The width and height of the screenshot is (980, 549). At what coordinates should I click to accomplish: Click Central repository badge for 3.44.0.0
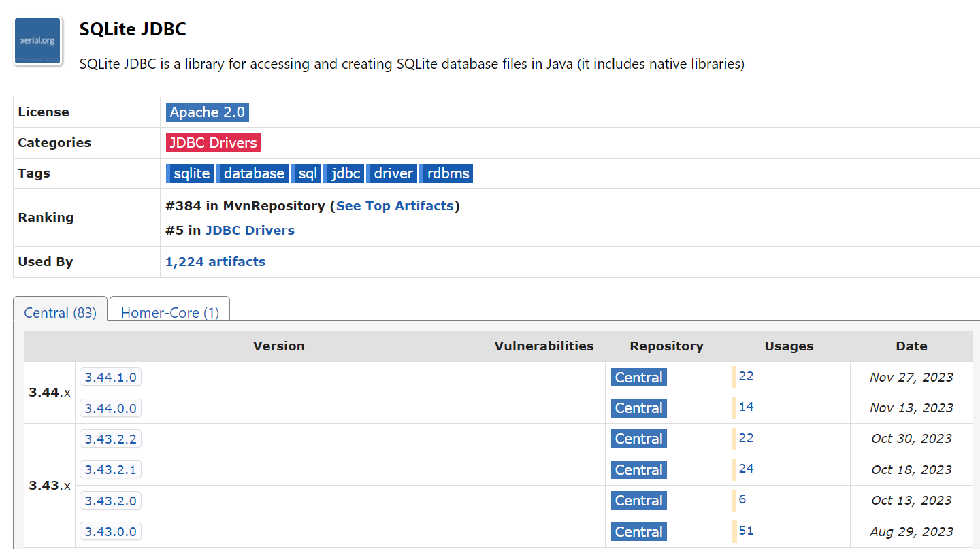(639, 408)
